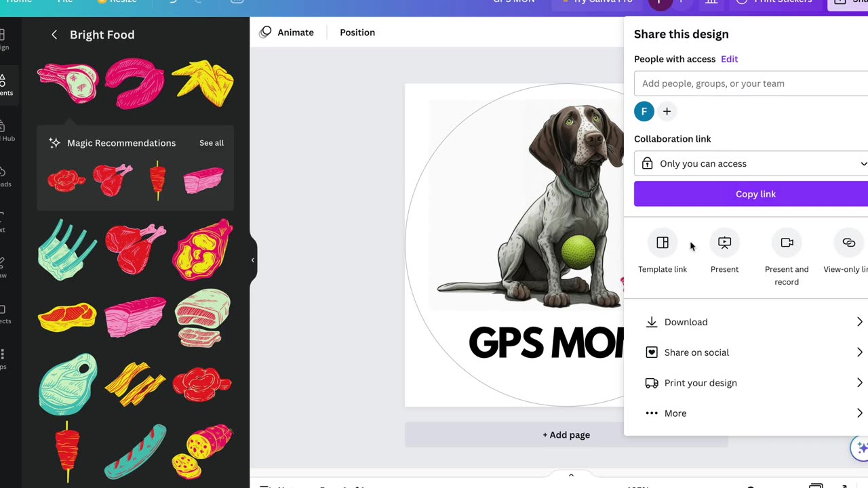This screenshot has width=868, height=488.
Task: Select the pink steak graphic
Action: [x=68, y=83]
